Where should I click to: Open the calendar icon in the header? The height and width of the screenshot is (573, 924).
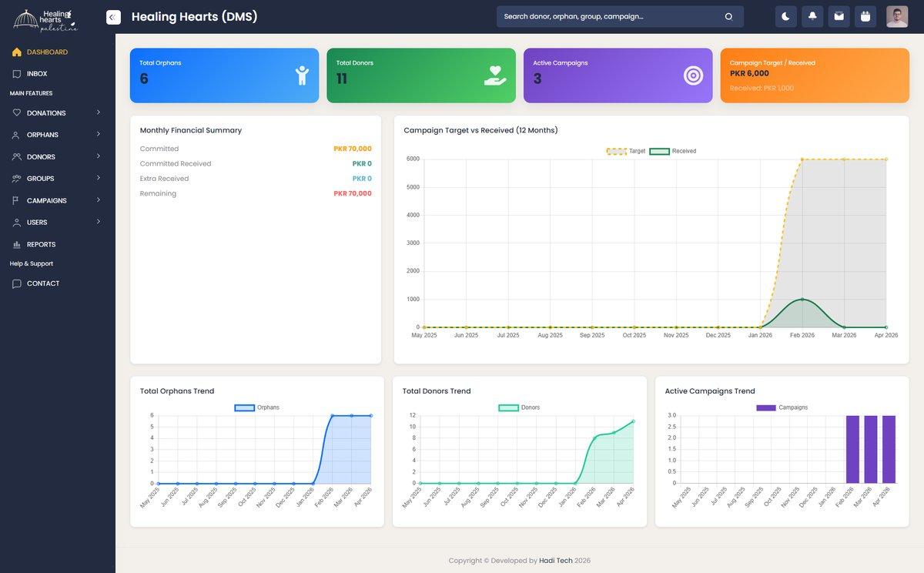(x=865, y=17)
